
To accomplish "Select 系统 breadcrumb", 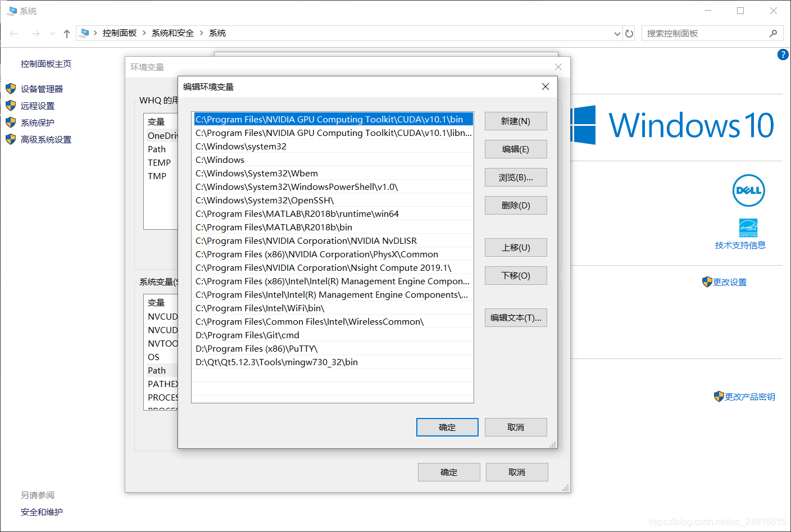I will pyautogui.click(x=217, y=33).
